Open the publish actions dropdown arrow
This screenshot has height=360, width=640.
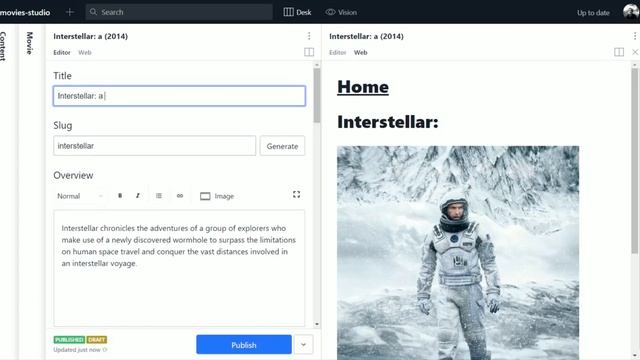click(303, 345)
